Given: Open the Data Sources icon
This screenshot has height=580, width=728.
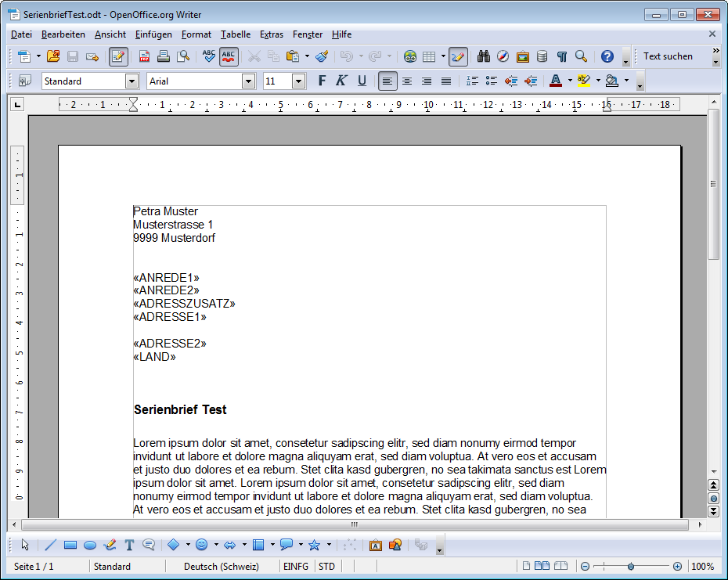Looking at the screenshot, I should 542,56.
